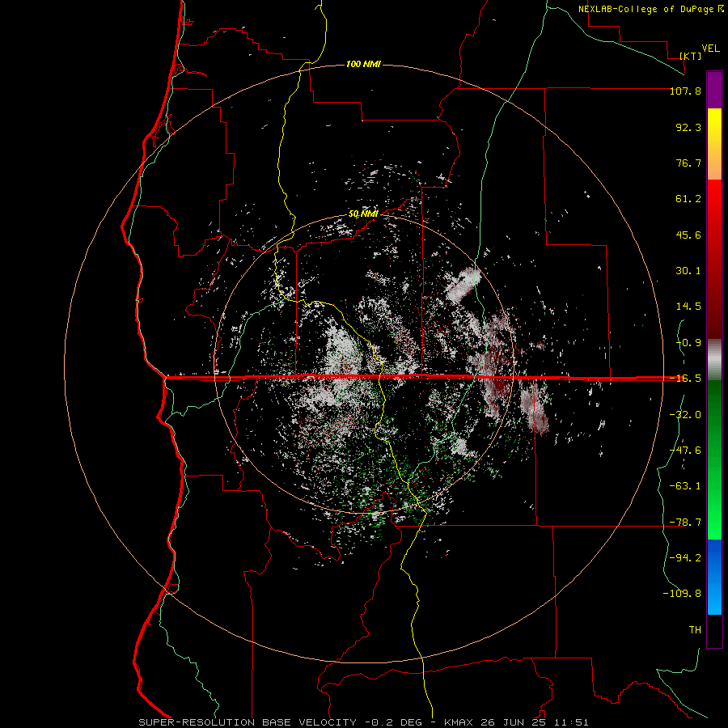Click the TH threshold label
This screenshot has height=728, width=728.
(695, 630)
